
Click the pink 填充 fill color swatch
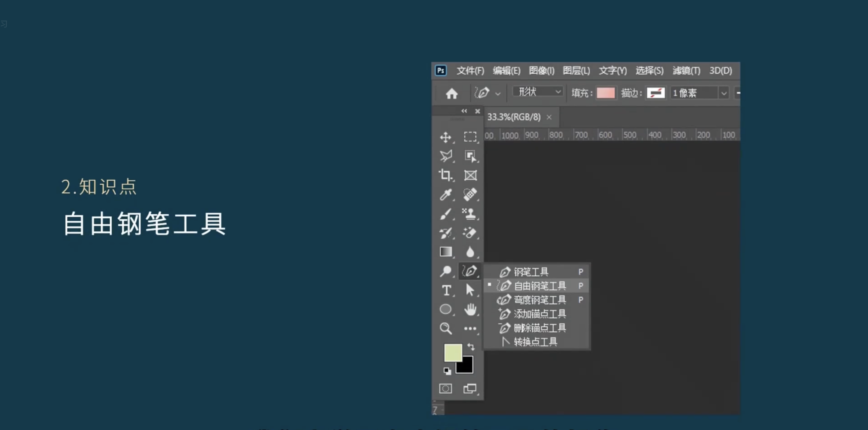[605, 93]
